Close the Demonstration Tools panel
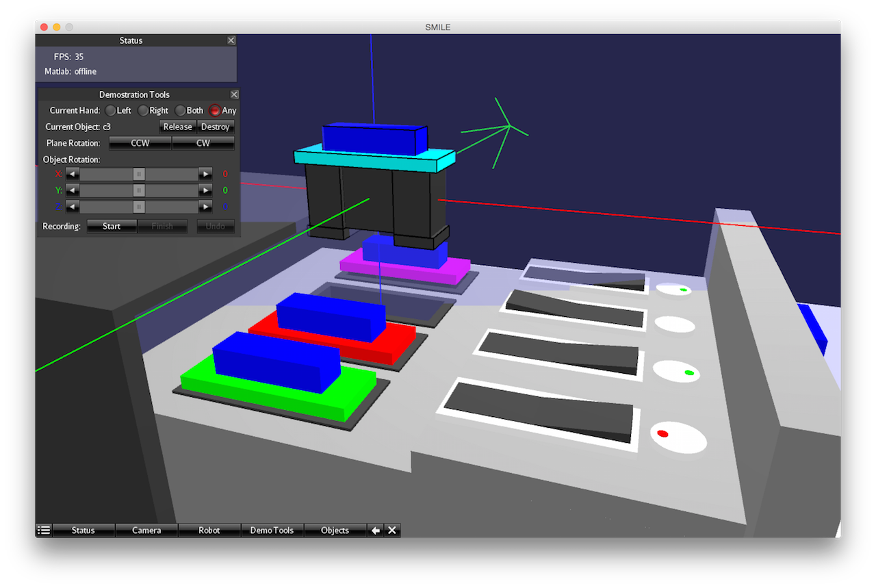This screenshot has height=588, width=876. pyautogui.click(x=234, y=94)
